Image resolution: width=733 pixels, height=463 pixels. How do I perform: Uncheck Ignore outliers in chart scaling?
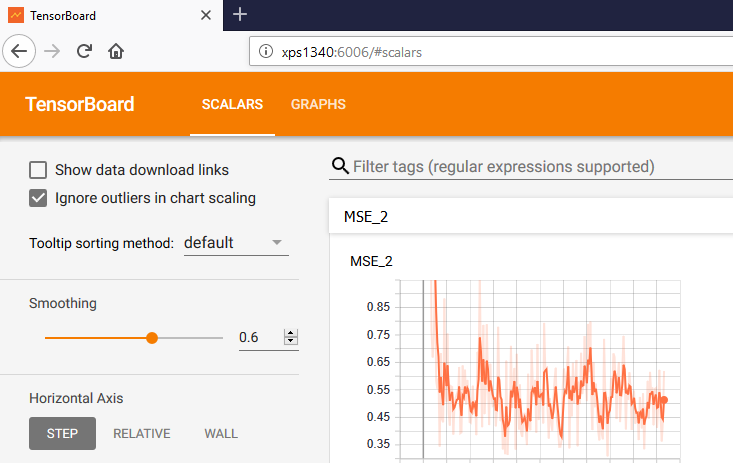pos(38,198)
